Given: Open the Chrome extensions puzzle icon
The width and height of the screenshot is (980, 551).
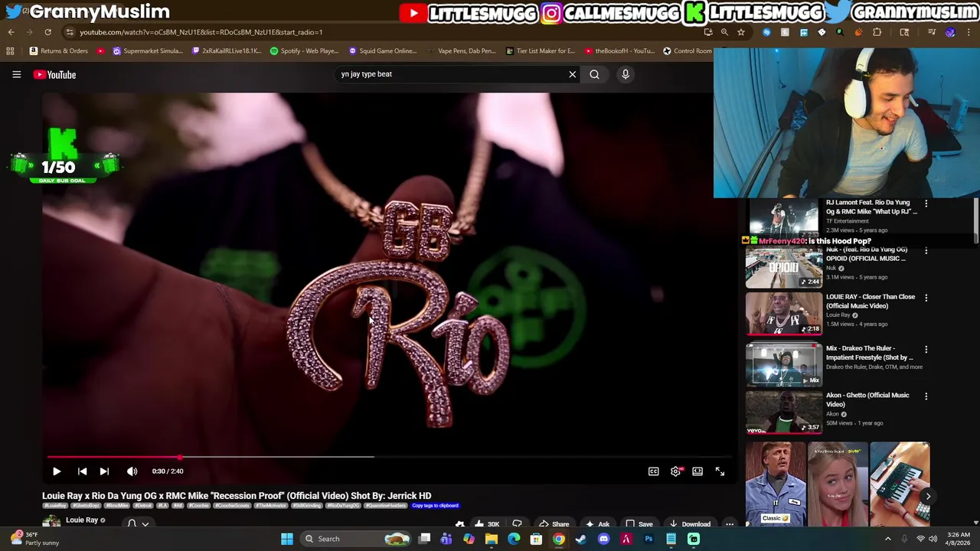Looking at the screenshot, I should tap(877, 32).
